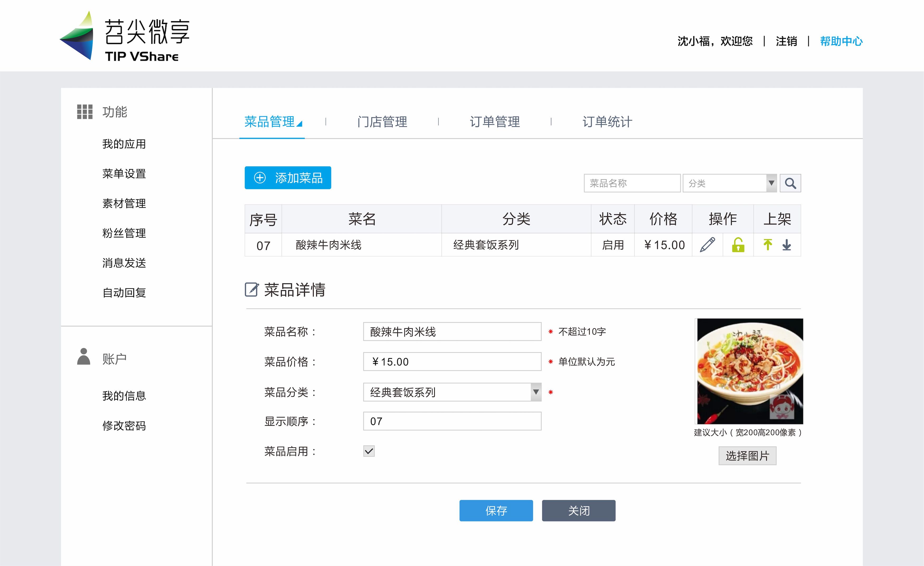
Task: Click the search magnifier icon
Action: [x=790, y=183]
